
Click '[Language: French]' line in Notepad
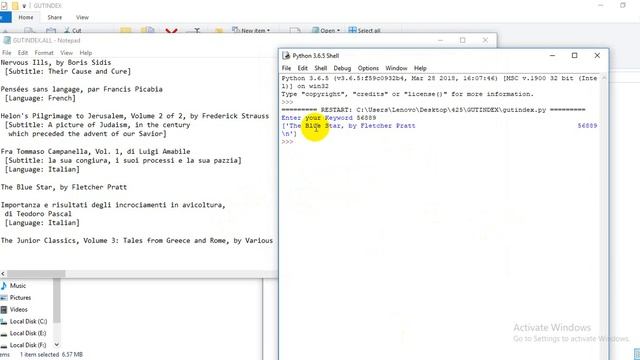pos(40,98)
